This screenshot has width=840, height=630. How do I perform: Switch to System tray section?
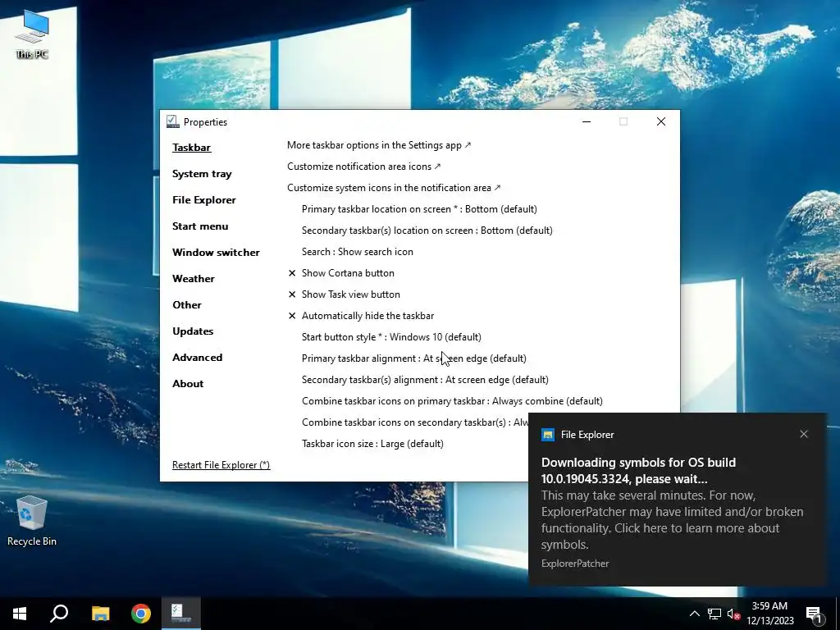(202, 174)
